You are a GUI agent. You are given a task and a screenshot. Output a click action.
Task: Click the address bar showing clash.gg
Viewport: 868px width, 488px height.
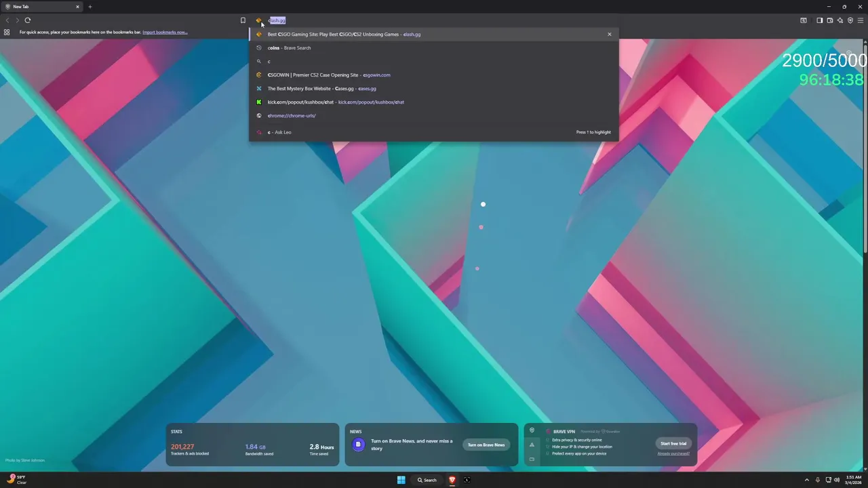(434, 20)
